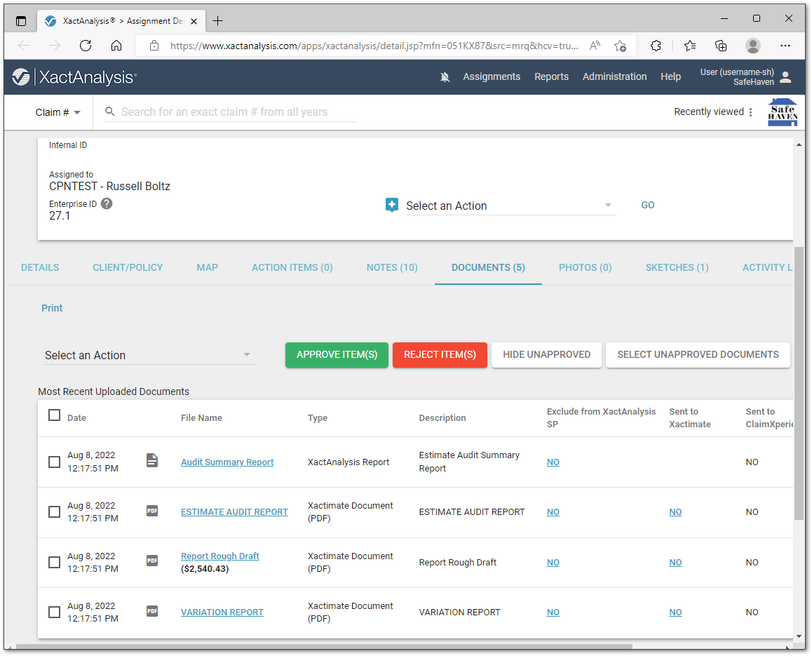Check the select-all checkbox in table header
This screenshot has width=812, height=656.
click(54, 415)
